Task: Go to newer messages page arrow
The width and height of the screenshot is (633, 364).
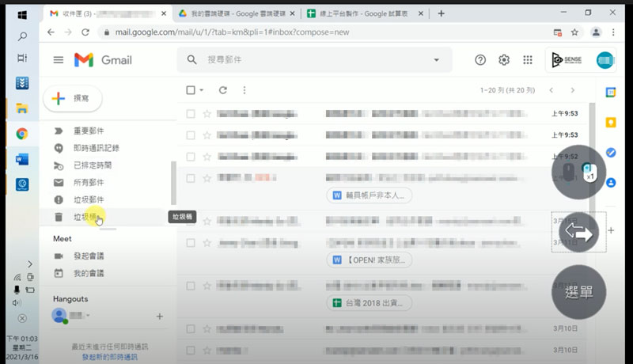Action: 551,90
